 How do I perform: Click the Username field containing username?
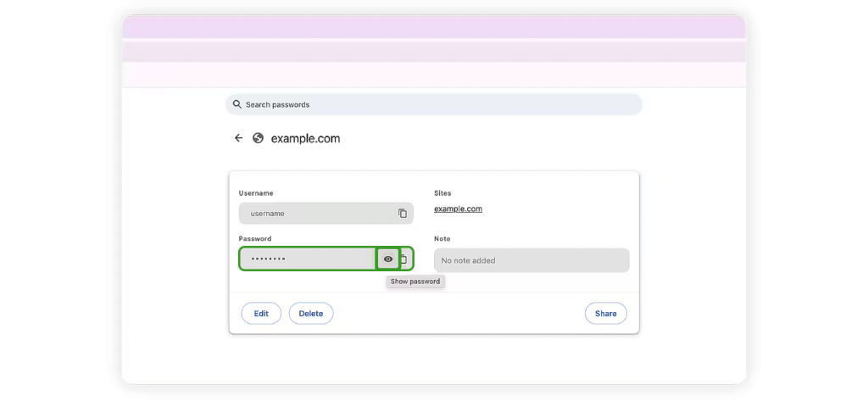[x=326, y=214]
